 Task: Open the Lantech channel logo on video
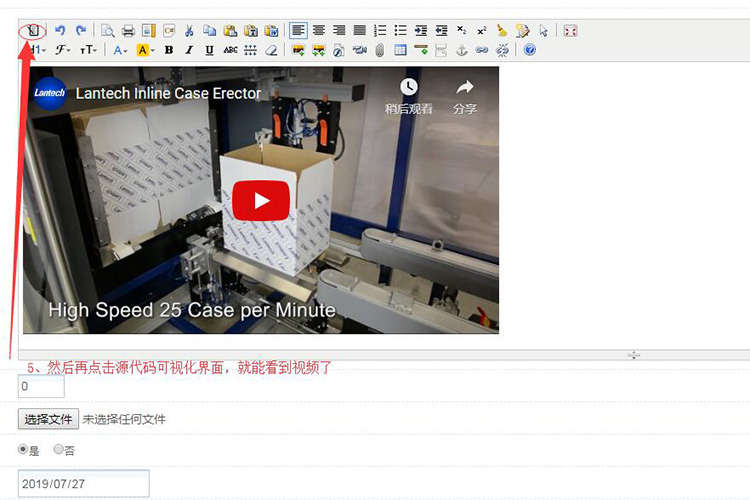[50, 93]
